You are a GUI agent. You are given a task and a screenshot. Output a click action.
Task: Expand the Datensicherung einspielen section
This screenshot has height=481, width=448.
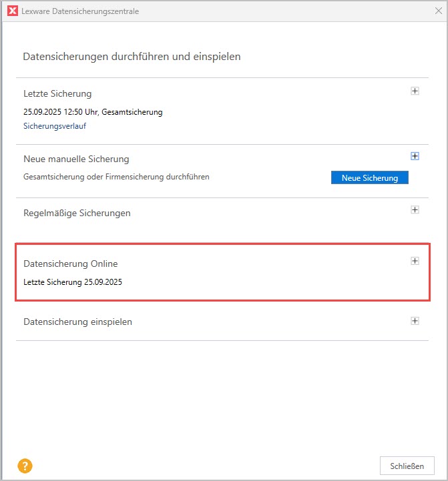coord(415,321)
